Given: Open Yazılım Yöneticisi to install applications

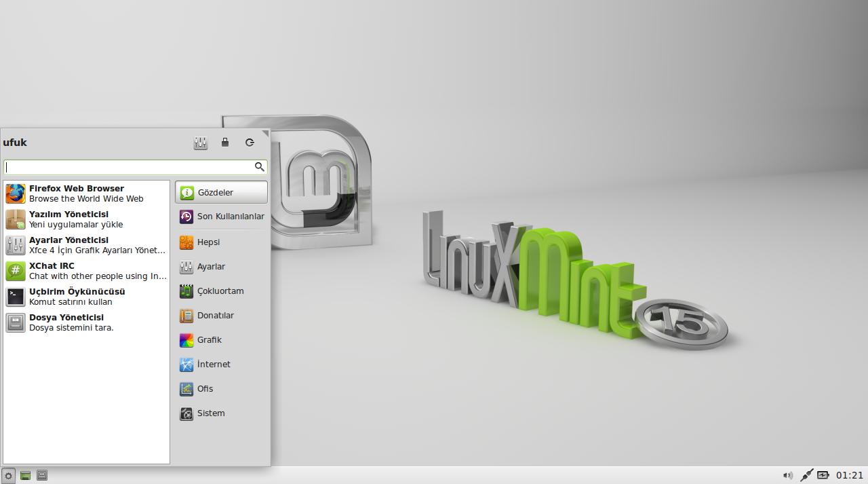Looking at the screenshot, I should tap(68, 219).
